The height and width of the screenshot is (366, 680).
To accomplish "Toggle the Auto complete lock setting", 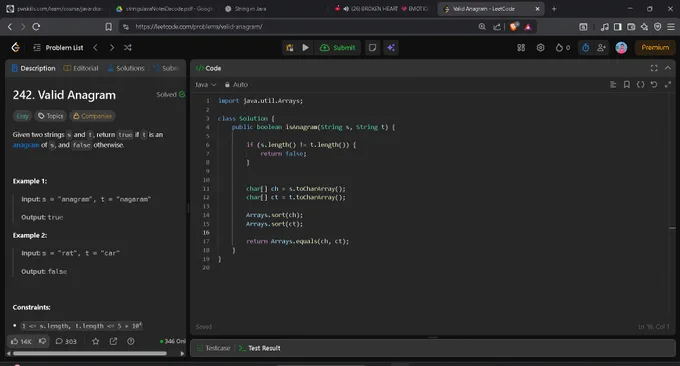I will click(236, 85).
